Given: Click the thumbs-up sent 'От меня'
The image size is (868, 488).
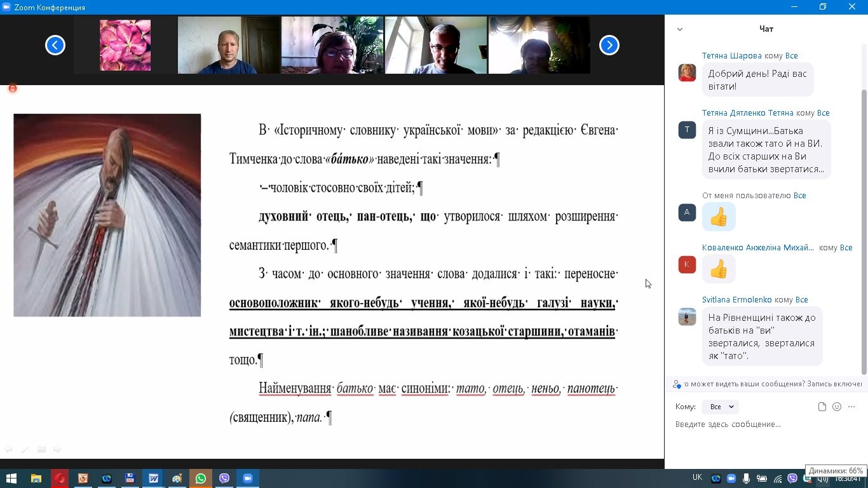Looking at the screenshot, I should pos(719,217).
